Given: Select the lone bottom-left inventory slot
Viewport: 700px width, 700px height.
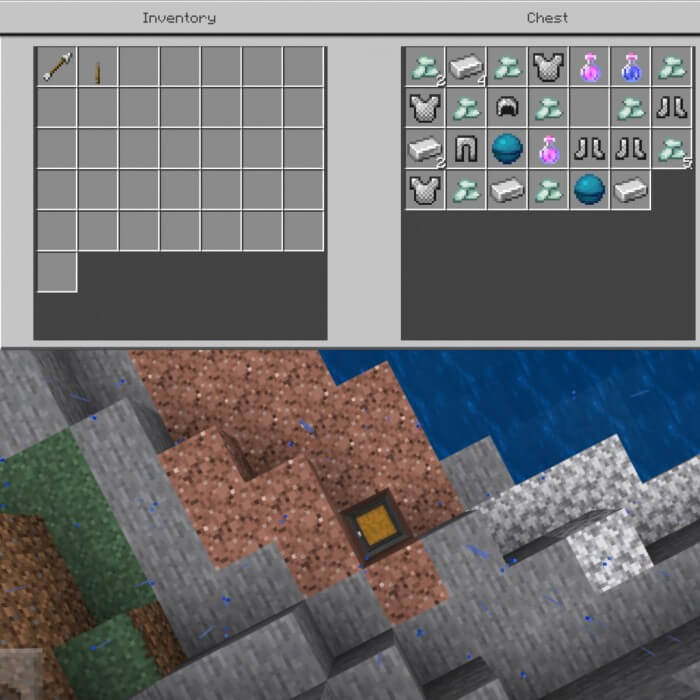Looking at the screenshot, I should [x=56, y=272].
